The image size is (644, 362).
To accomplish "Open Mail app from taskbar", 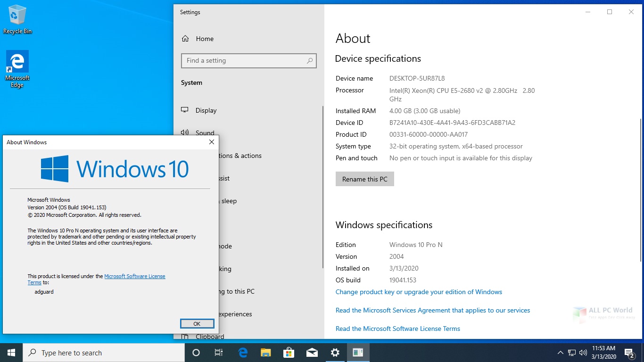I will [x=312, y=353].
